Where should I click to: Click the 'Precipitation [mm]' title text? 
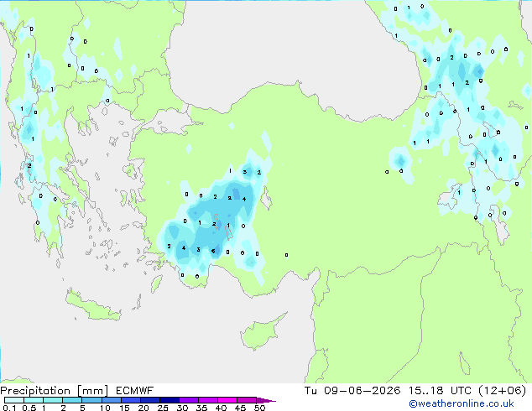tap(54, 391)
